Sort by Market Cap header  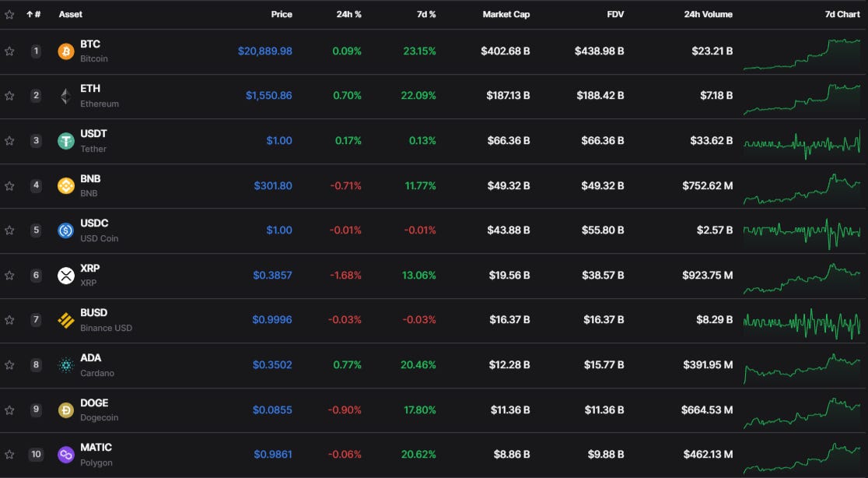click(506, 14)
